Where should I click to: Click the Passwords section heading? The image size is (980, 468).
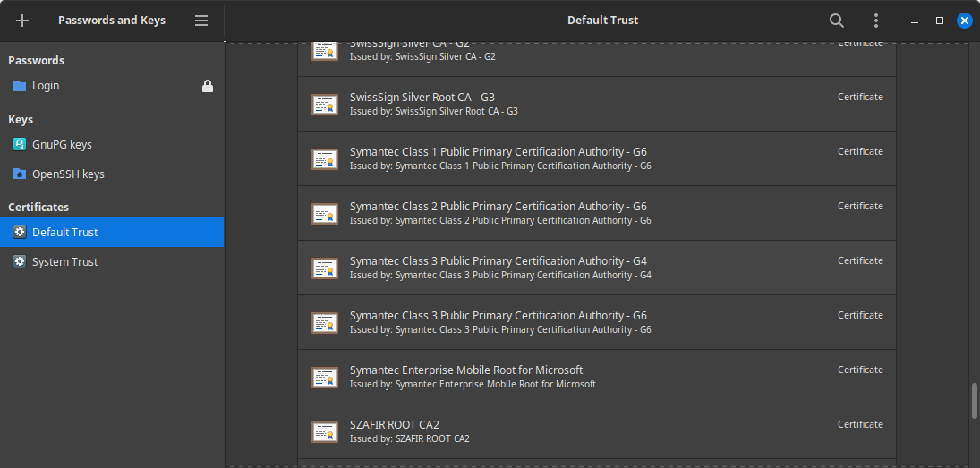[x=37, y=61]
